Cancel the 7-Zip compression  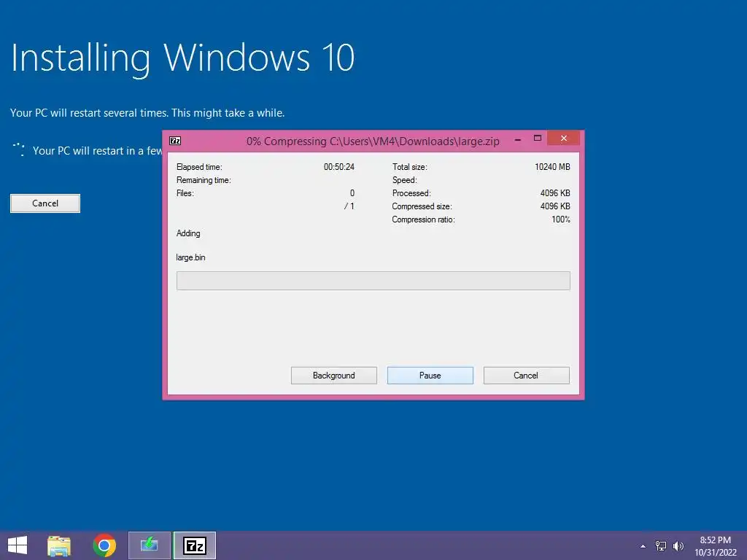coord(527,376)
